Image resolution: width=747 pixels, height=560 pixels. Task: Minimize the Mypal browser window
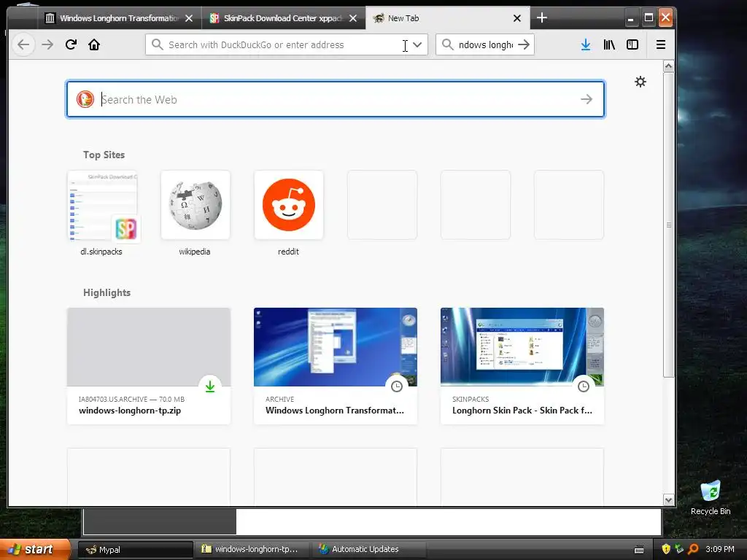tap(631, 18)
